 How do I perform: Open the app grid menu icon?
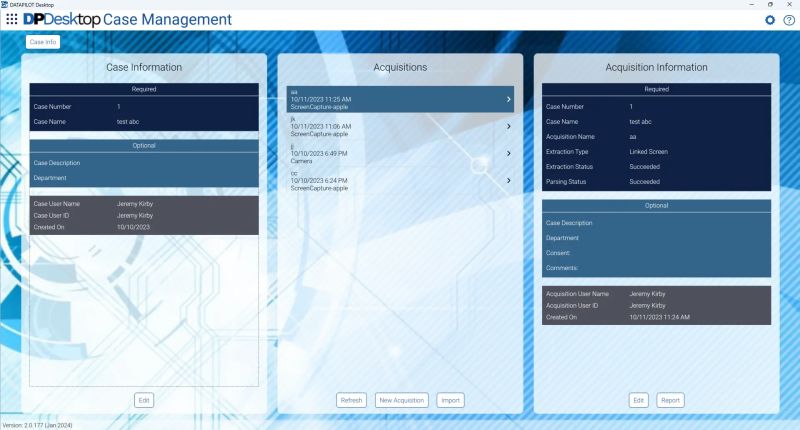pos(11,19)
